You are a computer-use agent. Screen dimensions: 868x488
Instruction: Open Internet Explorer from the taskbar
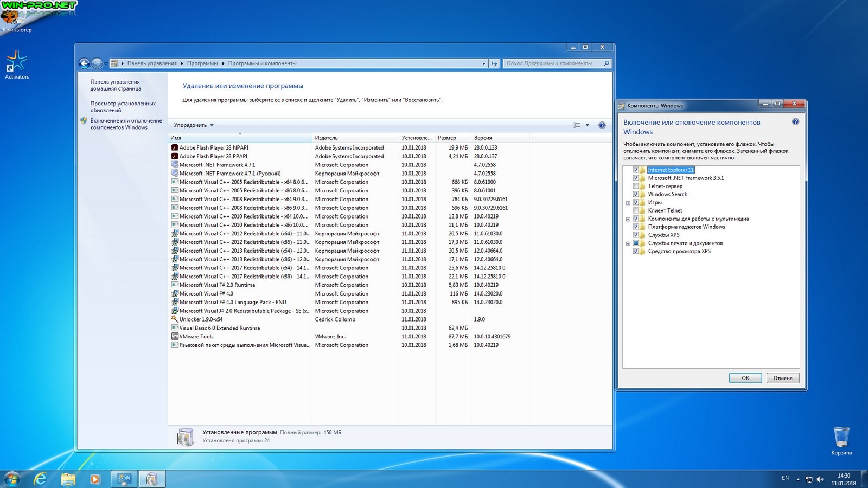click(40, 479)
